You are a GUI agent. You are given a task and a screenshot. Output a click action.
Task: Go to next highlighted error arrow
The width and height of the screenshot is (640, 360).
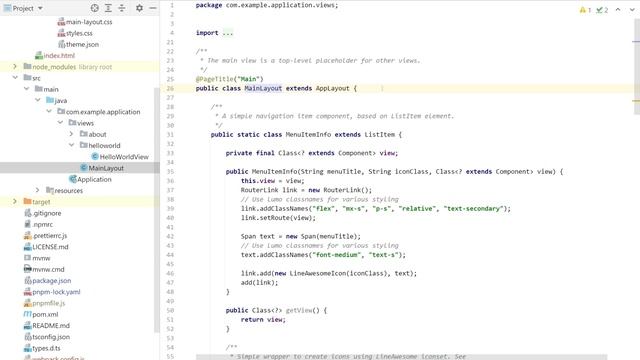pyautogui.click(x=632, y=9)
